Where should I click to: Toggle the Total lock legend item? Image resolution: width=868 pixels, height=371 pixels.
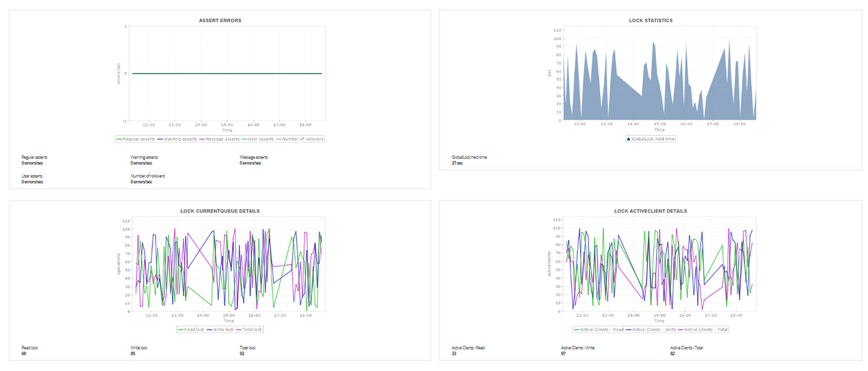pyautogui.click(x=252, y=329)
